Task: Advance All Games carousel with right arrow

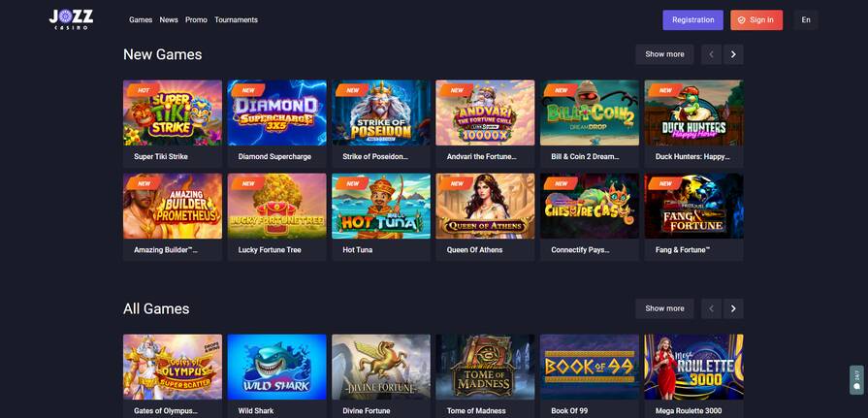Action: click(x=733, y=308)
